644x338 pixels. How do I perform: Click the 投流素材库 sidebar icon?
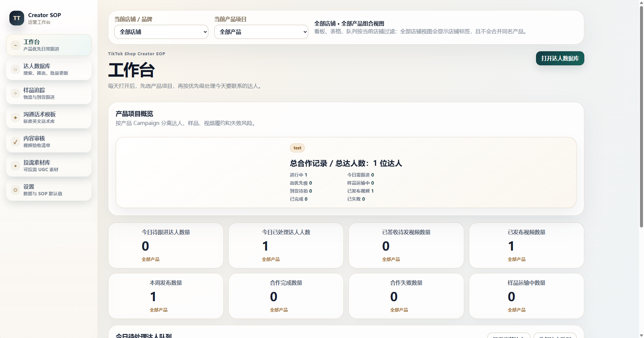tap(15, 166)
